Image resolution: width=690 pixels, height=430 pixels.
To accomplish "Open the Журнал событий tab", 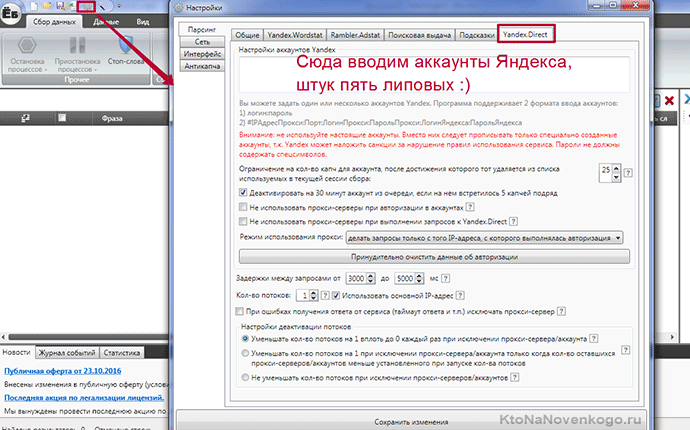I will point(67,353).
